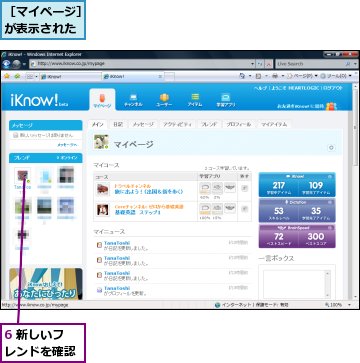Switch to the アクティビティ tab

point(177,124)
